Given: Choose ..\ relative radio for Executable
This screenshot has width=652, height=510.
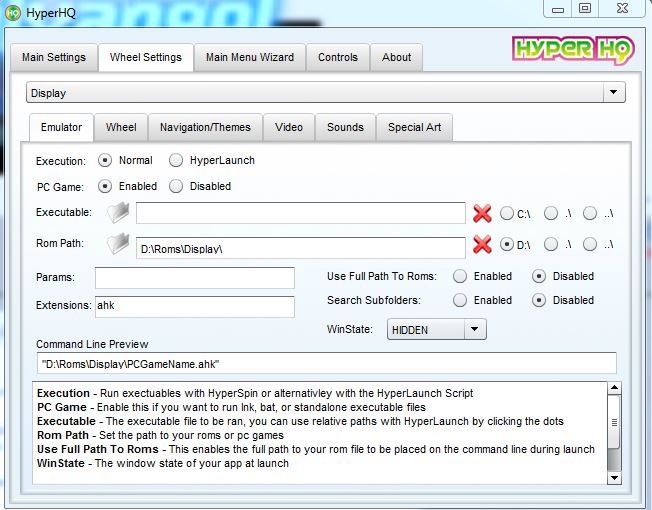Looking at the screenshot, I should (590, 213).
